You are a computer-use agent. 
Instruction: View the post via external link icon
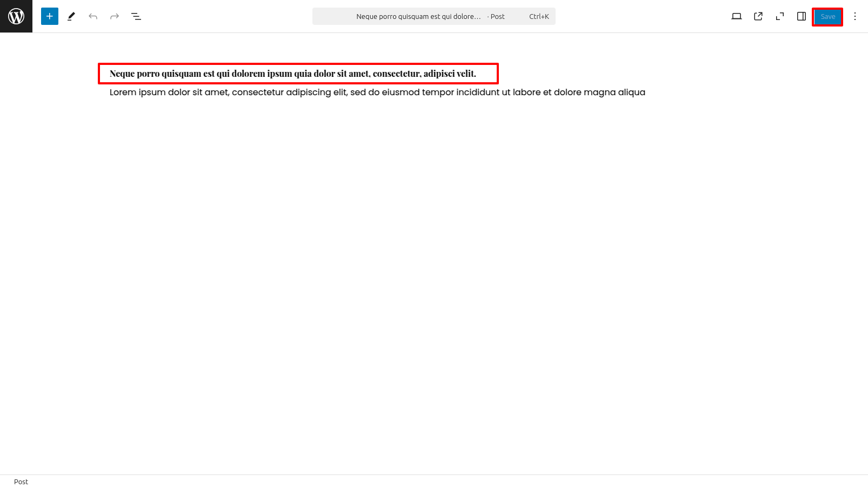[758, 16]
